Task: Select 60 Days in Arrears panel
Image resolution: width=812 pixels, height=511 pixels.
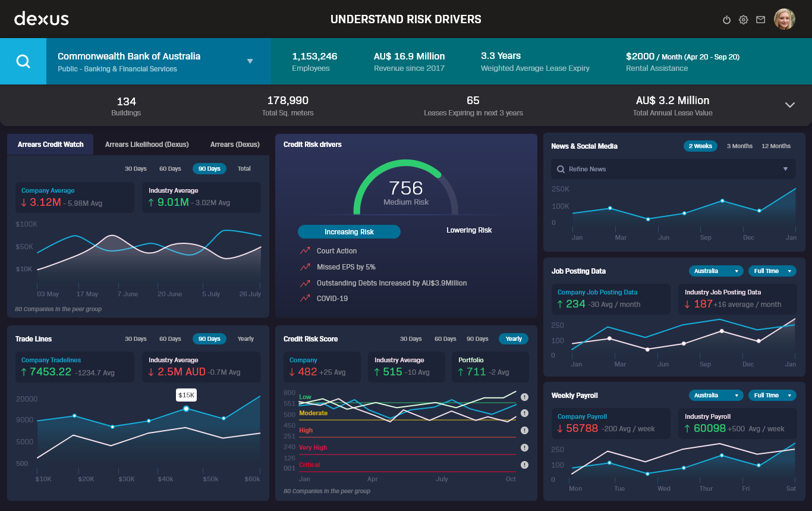Action: (170, 168)
